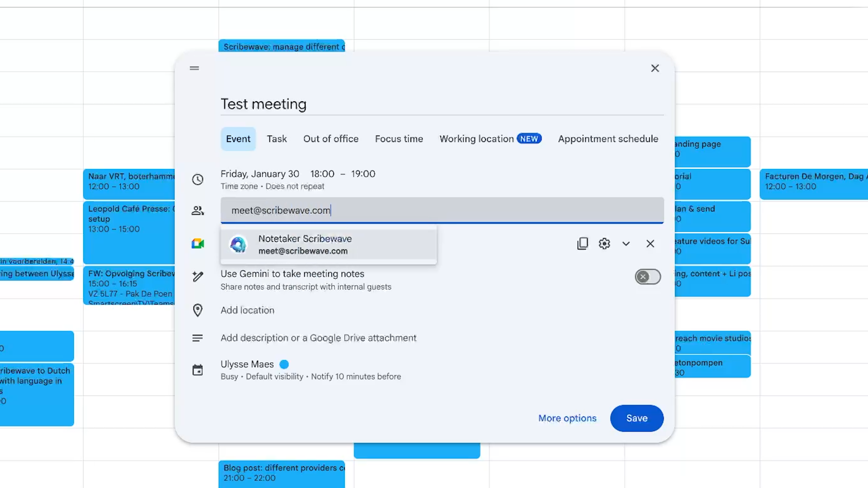Switch to the Task tab
Image resolution: width=868 pixels, height=488 pixels.
[x=277, y=139]
